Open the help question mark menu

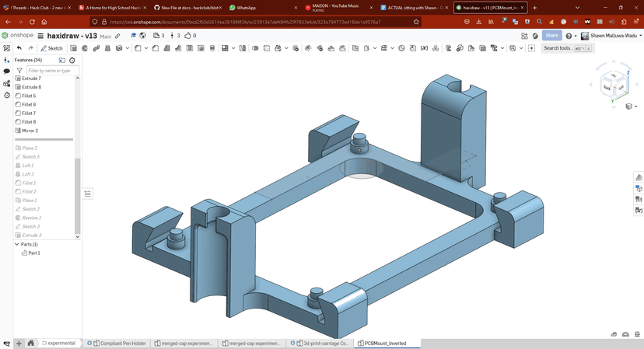pyautogui.click(x=569, y=36)
